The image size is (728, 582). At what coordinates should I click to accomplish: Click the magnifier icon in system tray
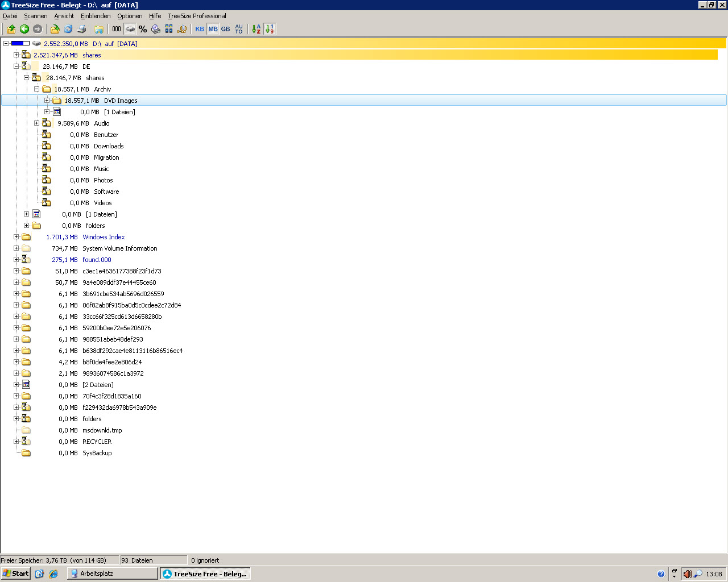[698, 574]
